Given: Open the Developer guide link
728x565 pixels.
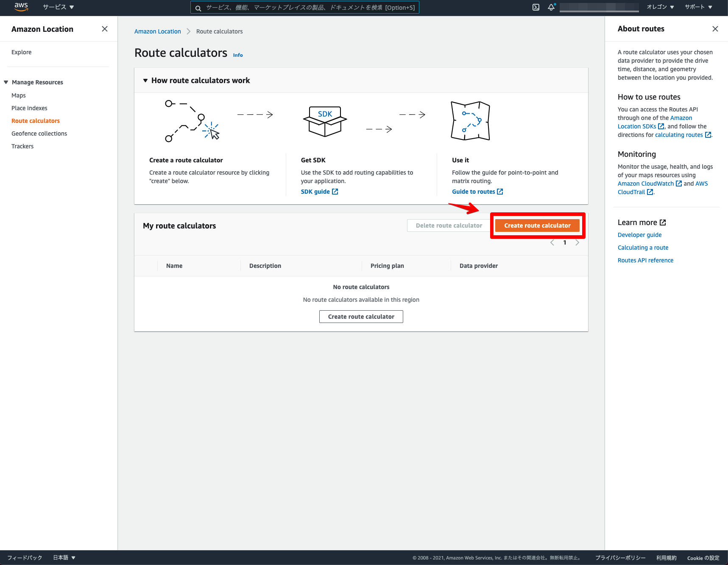Looking at the screenshot, I should click(x=640, y=235).
